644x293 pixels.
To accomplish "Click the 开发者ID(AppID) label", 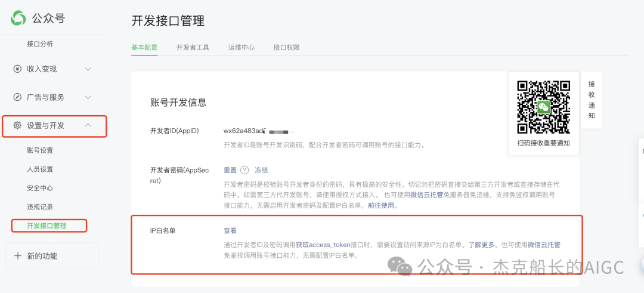I will [x=175, y=131].
